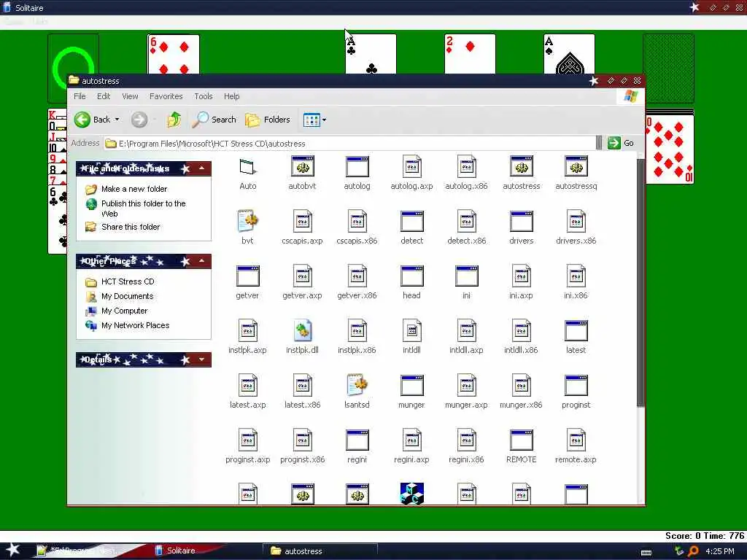
Task: Click the ace of spades card in Solitaire
Action: pos(569,54)
